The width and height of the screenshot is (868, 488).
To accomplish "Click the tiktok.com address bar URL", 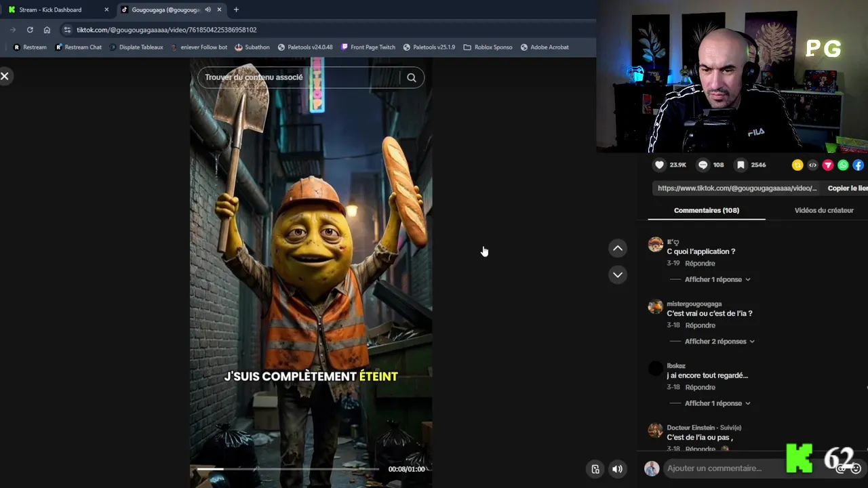I will click(166, 30).
